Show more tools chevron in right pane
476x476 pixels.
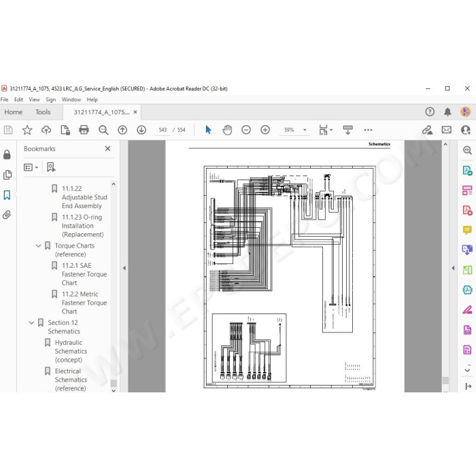pyautogui.click(x=468, y=370)
